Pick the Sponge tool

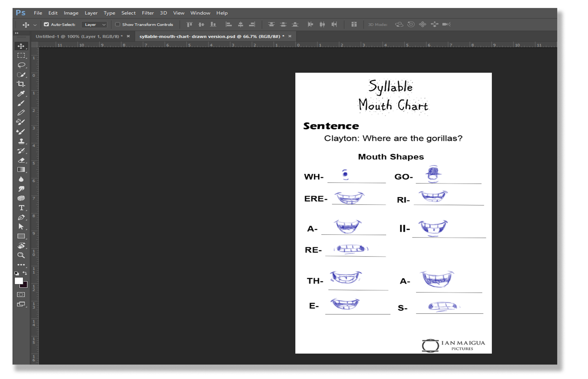(x=21, y=198)
